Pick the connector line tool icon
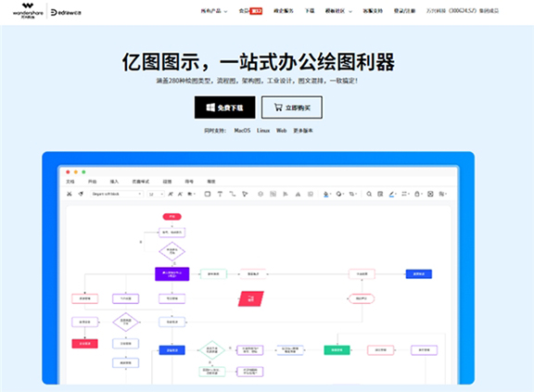Viewport: 534px width, 392px height. tap(233, 194)
